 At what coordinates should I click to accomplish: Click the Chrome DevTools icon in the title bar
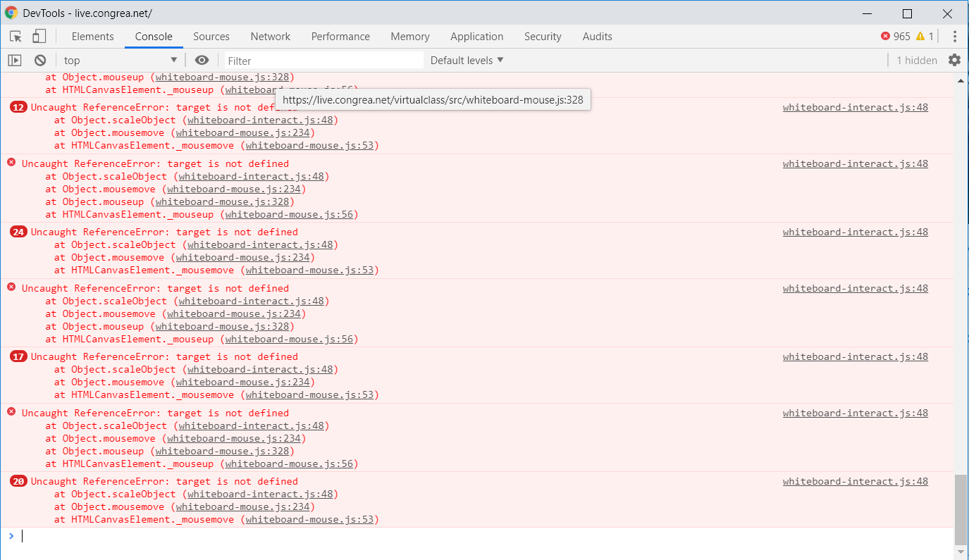pos(10,13)
